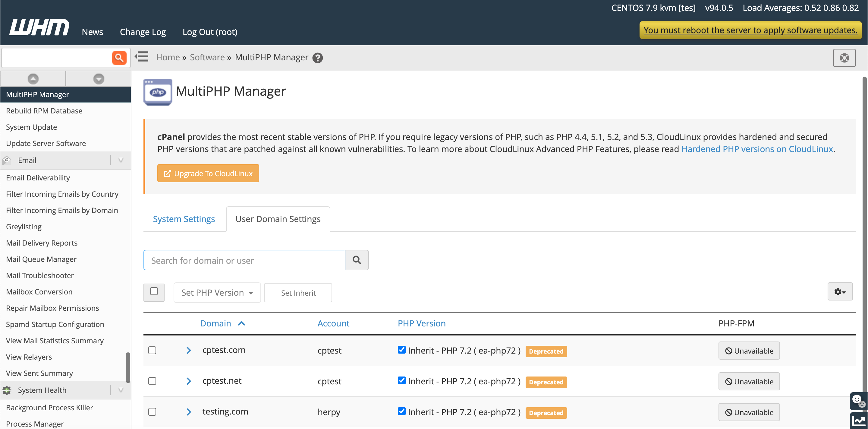Click the orange sidebar search icon
This screenshot has height=429, width=868.
pyautogui.click(x=119, y=58)
